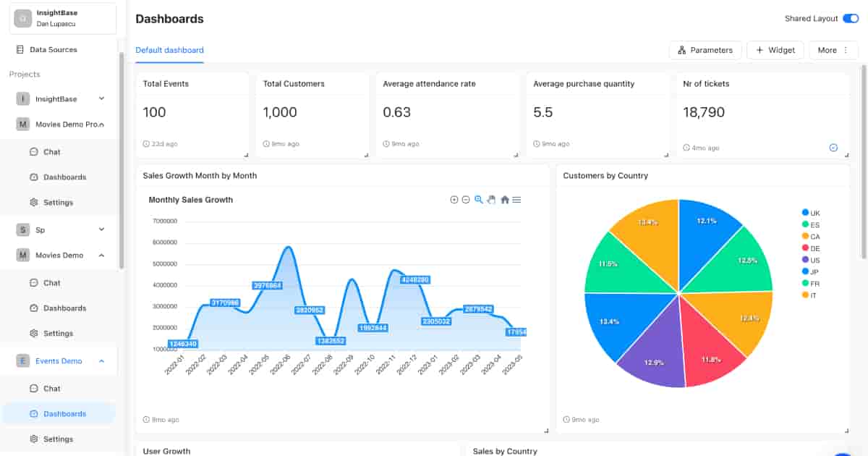The height and width of the screenshot is (456, 868).
Task: Click the Parameters button
Action: pyautogui.click(x=705, y=50)
